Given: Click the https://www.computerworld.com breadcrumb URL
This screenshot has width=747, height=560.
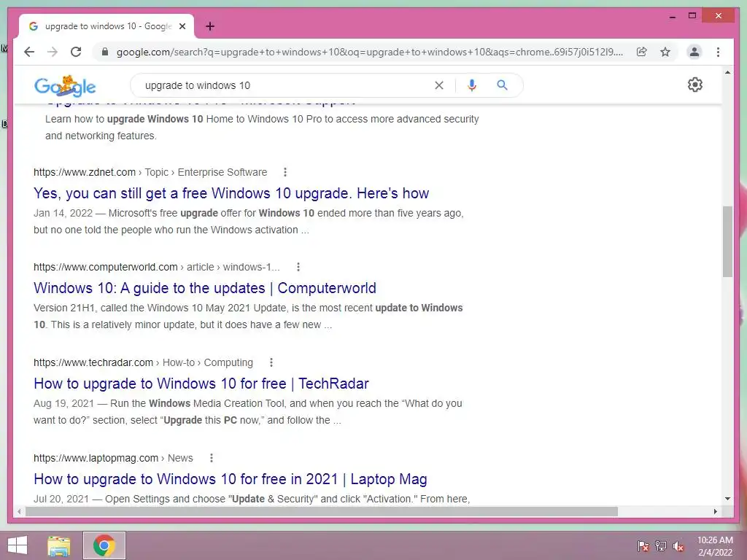Looking at the screenshot, I should click(105, 267).
